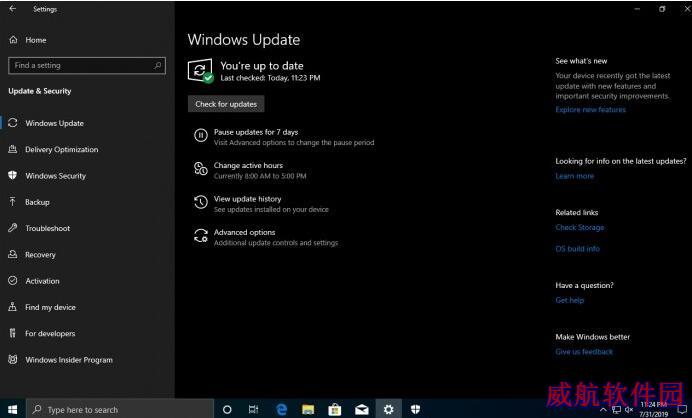Click the Recovery sidebar icon

pyautogui.click(x=13, y=254)
